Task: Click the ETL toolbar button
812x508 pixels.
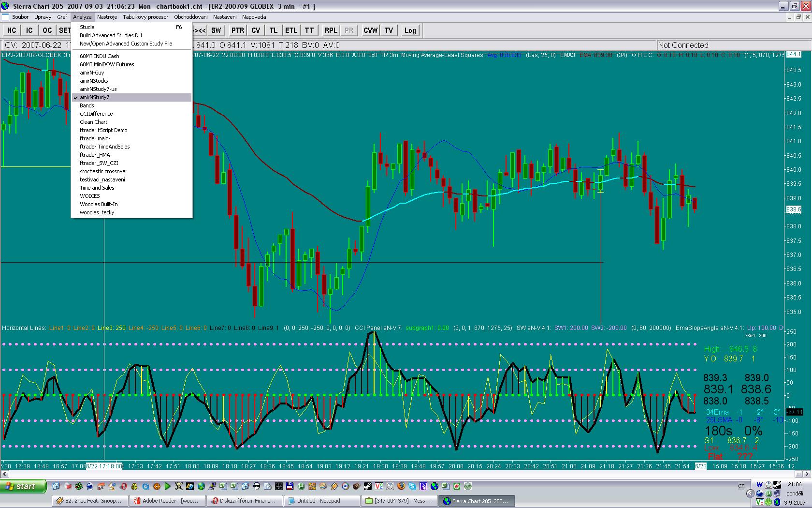Action: coord(291,30)
